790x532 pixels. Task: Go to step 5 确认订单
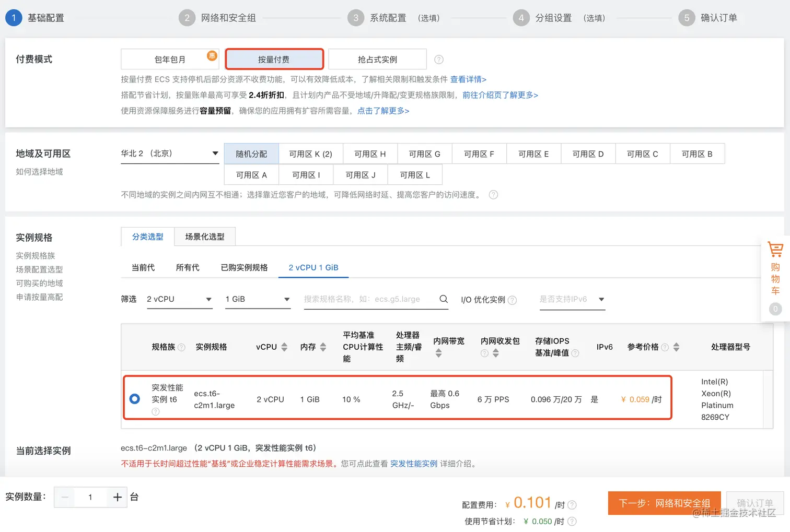tap(708, 18)
